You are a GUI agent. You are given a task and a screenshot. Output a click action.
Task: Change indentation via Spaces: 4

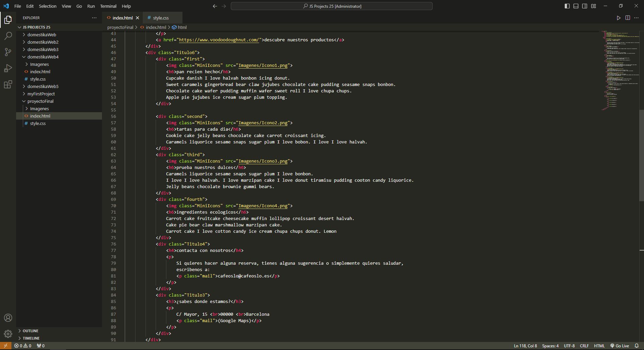tap(550, 346)
